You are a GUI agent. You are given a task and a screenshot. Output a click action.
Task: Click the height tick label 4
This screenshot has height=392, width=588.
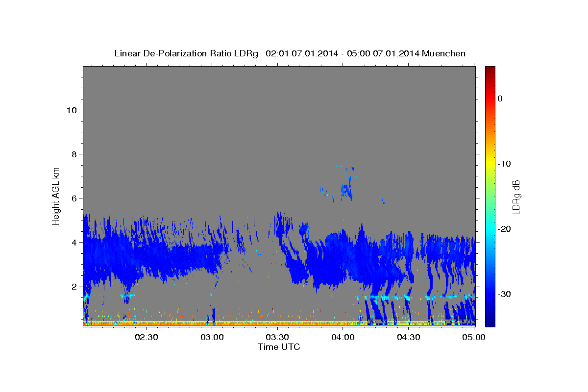[x=73, y=243]
